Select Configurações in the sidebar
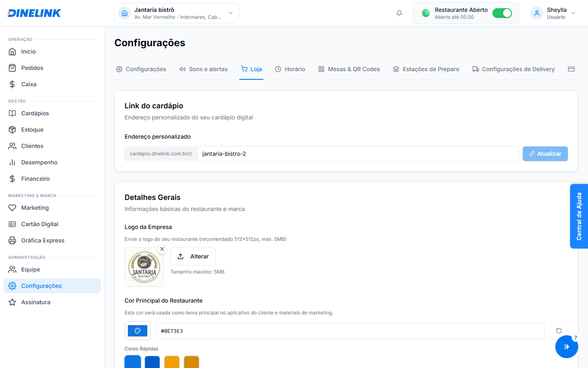The image size is (588, 368). pos(52,286)
